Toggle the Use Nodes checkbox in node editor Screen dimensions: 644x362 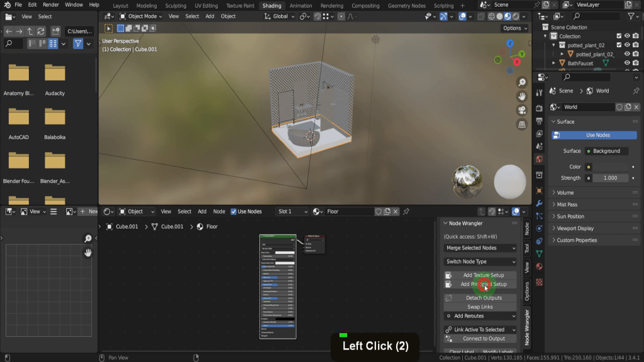(234, 211)
